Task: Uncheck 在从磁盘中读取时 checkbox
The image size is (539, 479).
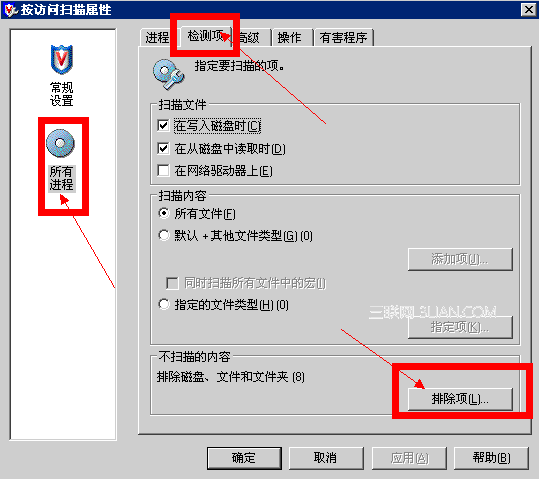Action: coord(163,148)
